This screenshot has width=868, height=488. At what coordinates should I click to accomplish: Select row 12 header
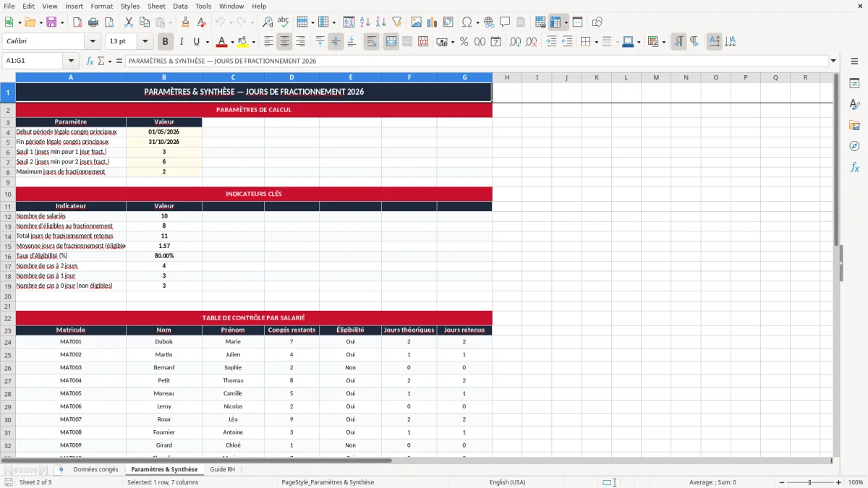pos(8,216)
